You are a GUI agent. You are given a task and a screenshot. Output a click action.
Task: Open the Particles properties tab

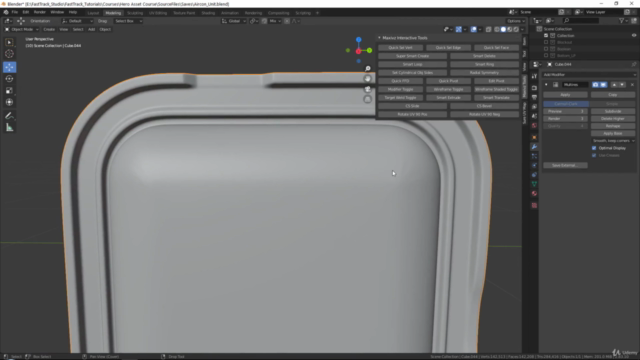click(x=534, y=156)
